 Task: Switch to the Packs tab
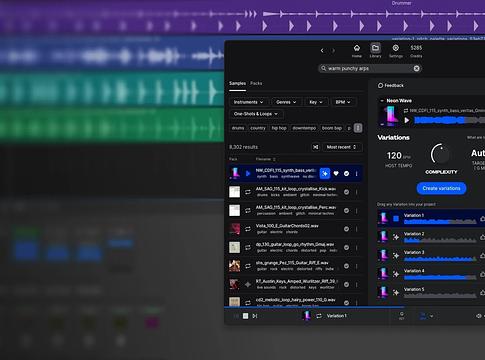point(256,83)
